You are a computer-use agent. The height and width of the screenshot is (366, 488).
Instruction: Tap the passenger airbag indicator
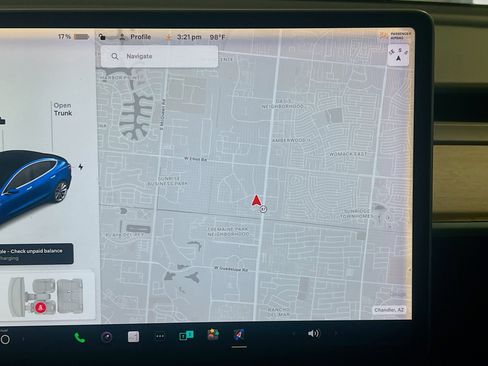click(x=395, y=35)
